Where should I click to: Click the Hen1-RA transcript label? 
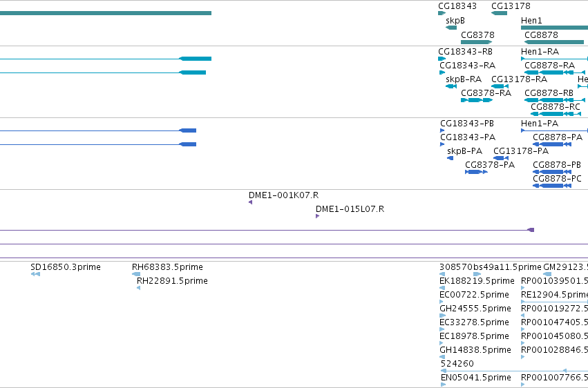[x=540, y=52]
